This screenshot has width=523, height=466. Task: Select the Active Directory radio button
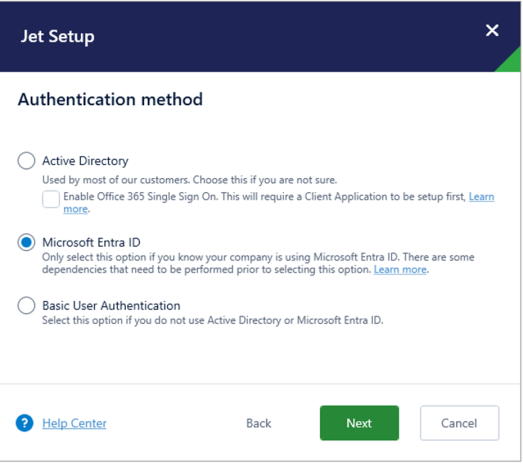[x=26, y=161]
